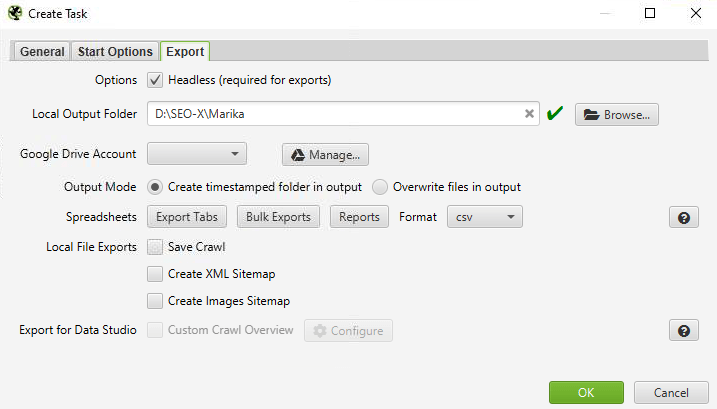Open the Start Options tab
Viewport: 717px width, 409px height.
click(115, 52)
